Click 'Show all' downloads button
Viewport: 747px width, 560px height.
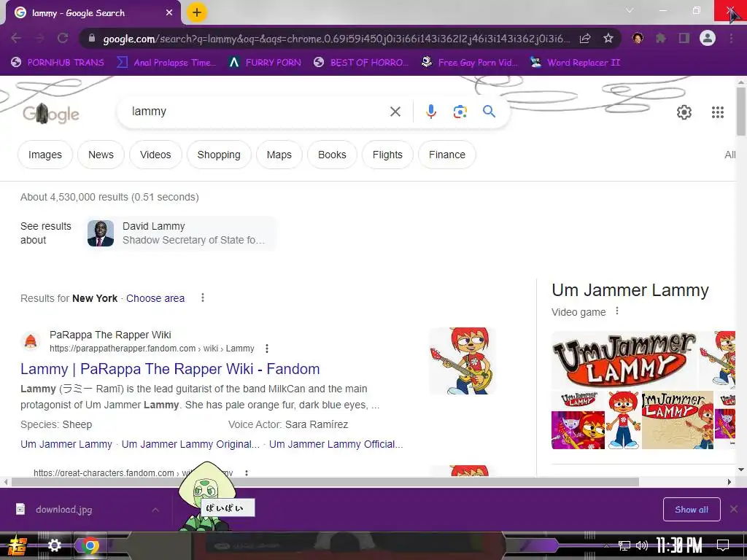click(692, 510)
